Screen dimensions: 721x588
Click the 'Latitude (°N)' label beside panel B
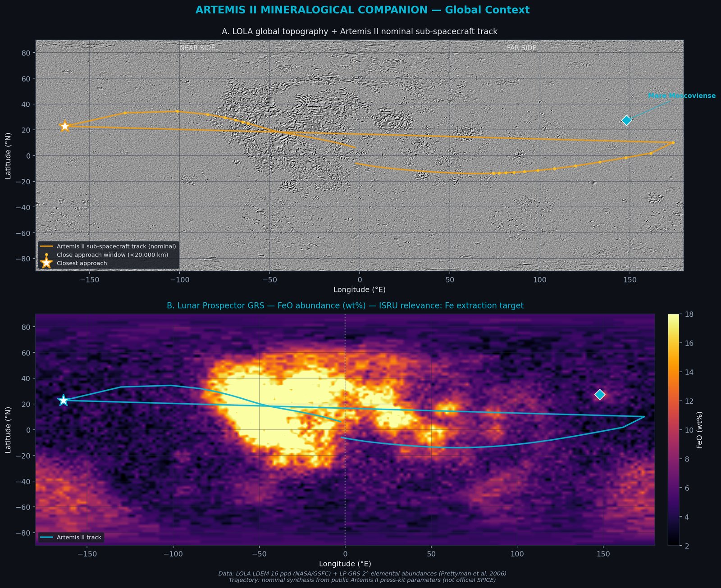pyautogui.click(x=8, y=430)
